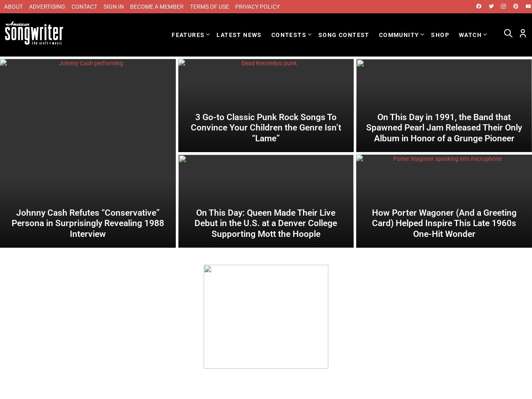Visit the Contact link
532x399 pixels.
(x=84, y=7)
